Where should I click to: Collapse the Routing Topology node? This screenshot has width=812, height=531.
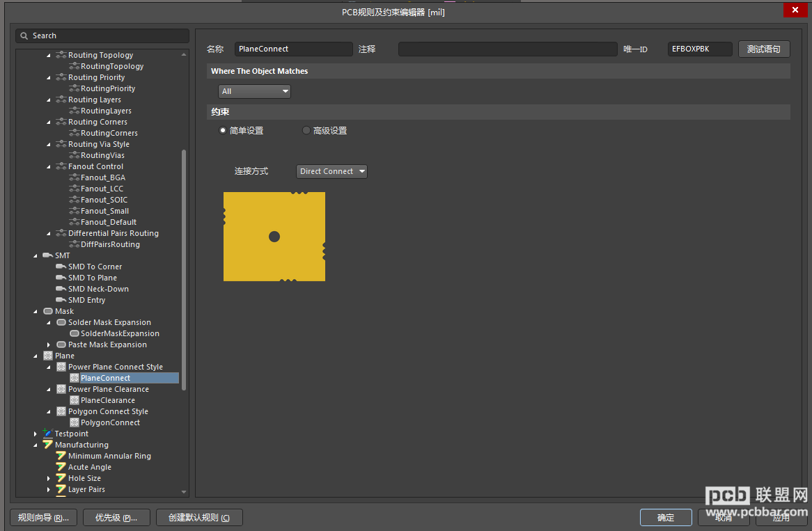[49, 56]
